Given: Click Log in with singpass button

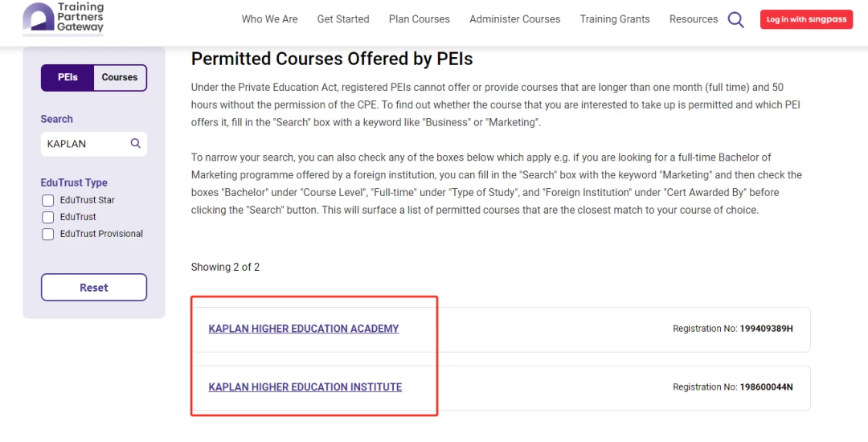Looking at the screenshot, I should [806, 19].
